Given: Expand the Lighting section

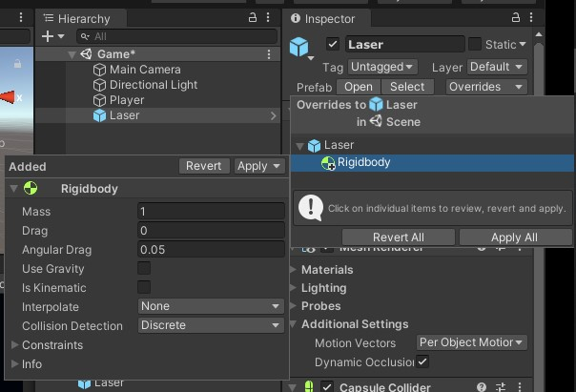Looking at the screenshot, I should point(294,287).
